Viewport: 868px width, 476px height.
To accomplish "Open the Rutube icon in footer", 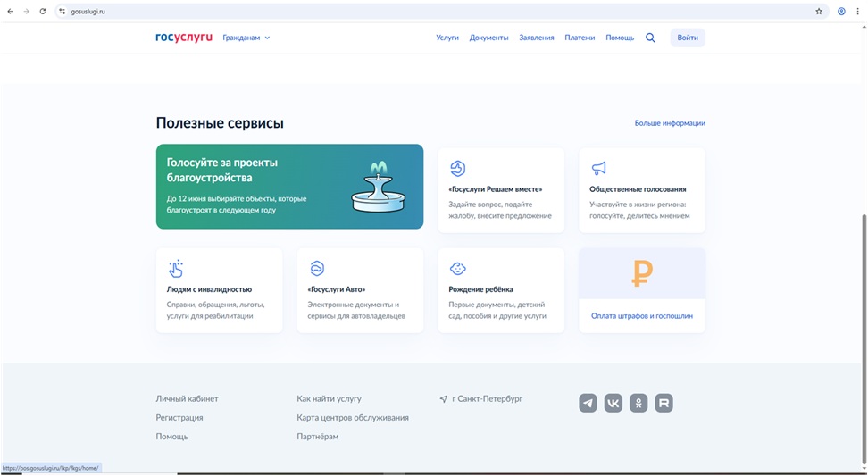I will click(x=664, y=403).
